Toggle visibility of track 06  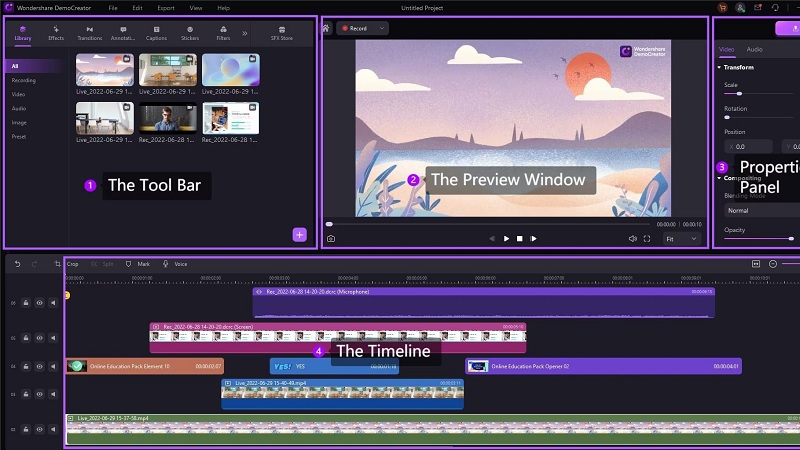[x=39, y=303]
